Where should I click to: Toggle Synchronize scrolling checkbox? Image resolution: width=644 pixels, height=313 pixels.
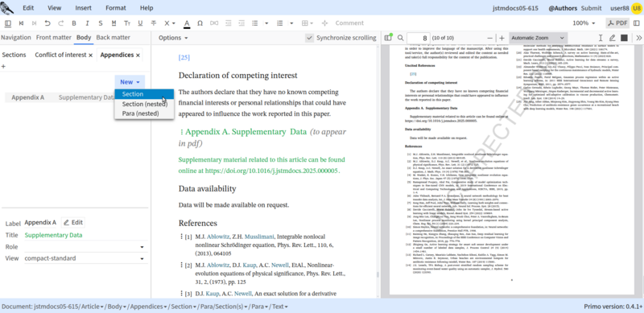pyautogui.click(x=310, y=38)
